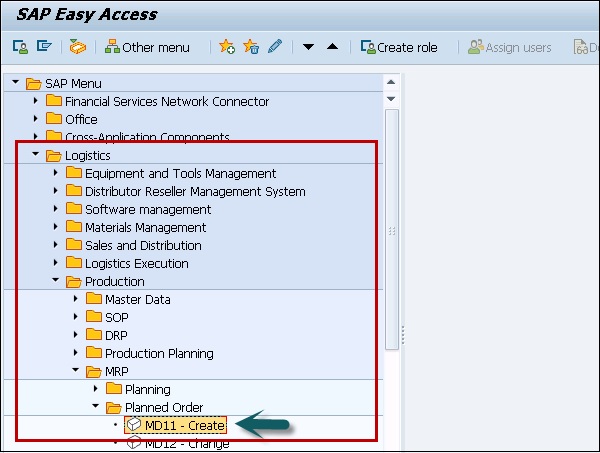Viewport: 600px width, 453px height.
Task: Expand the Planning folder
Action: 96,388
